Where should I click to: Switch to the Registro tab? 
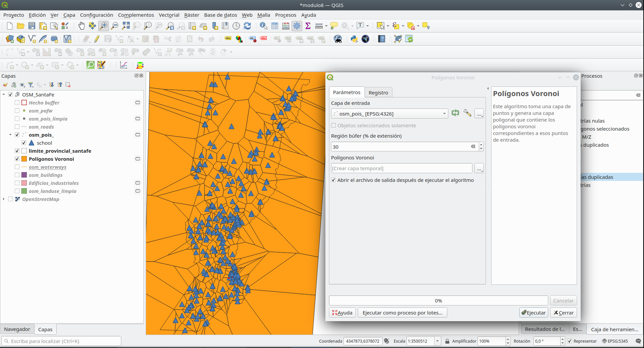tap(378, 92)
